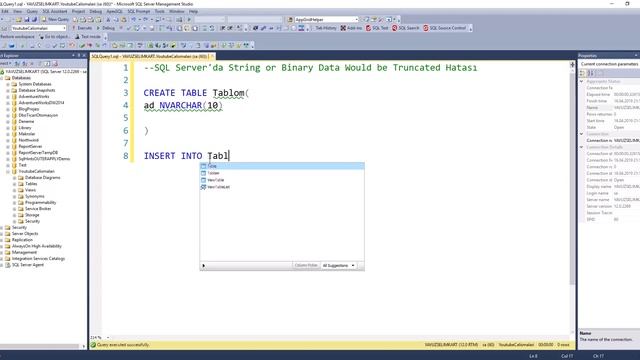Open the Debug menu
Screen dimensions: 640x360
[x=96, y=11]
